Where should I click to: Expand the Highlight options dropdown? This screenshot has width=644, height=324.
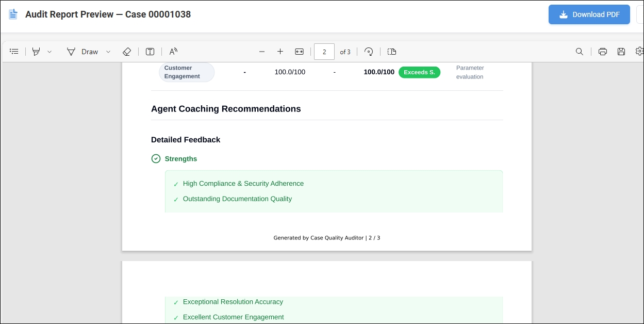click(49, 52)
